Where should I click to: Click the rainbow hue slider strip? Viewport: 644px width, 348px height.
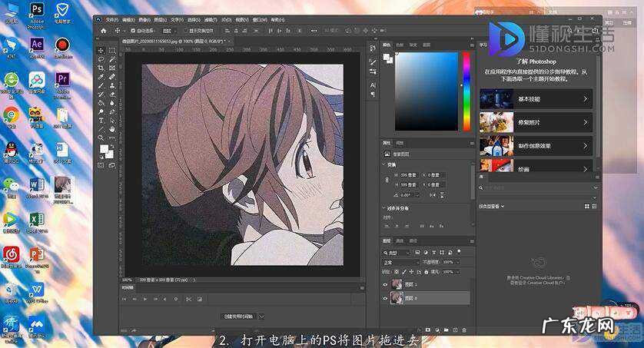466,91
